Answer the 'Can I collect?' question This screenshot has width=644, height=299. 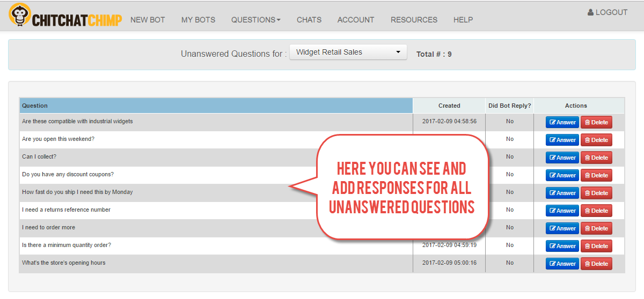(562, 158)
